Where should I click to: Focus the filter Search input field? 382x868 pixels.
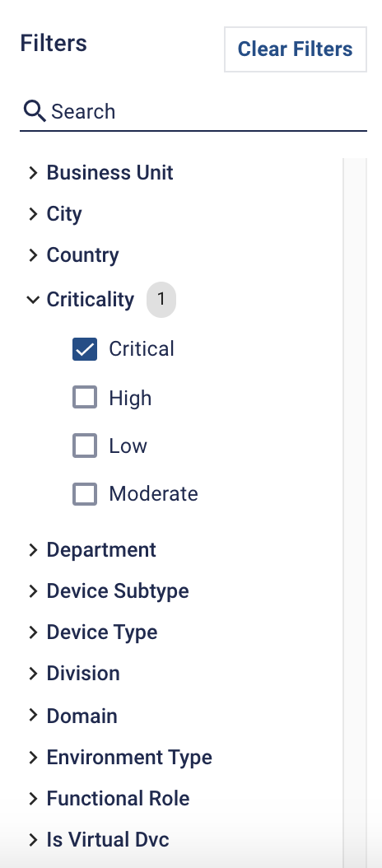point(193,112)
